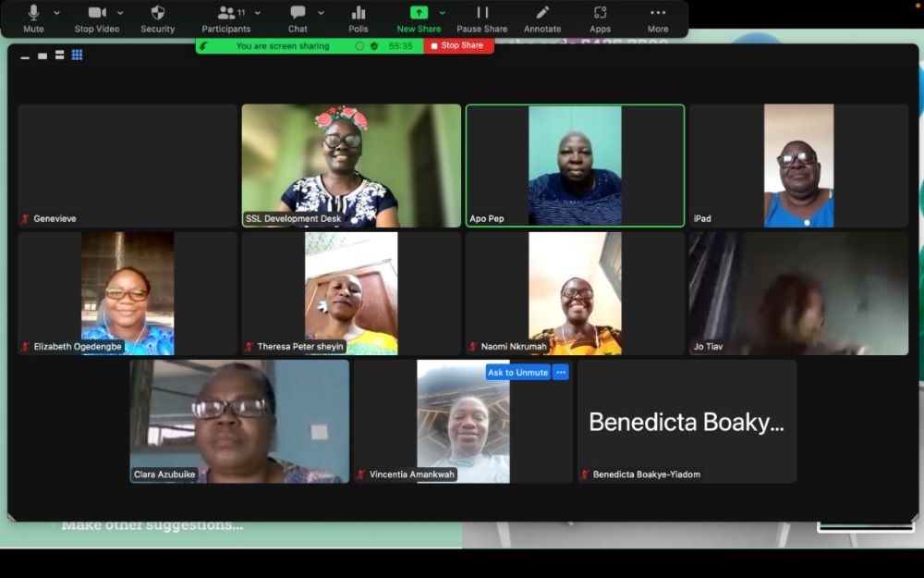This screenshot has height=578, width=924.
Task: Click the red Stop Share button
Action: pos(457,45)
